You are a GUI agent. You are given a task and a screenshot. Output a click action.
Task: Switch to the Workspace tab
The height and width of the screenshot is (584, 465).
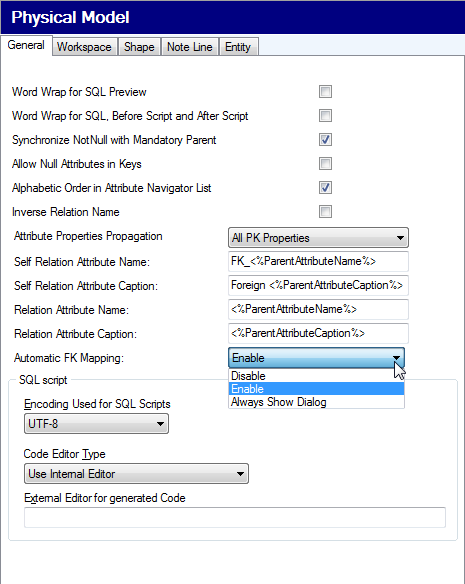[x=85, y=47]
